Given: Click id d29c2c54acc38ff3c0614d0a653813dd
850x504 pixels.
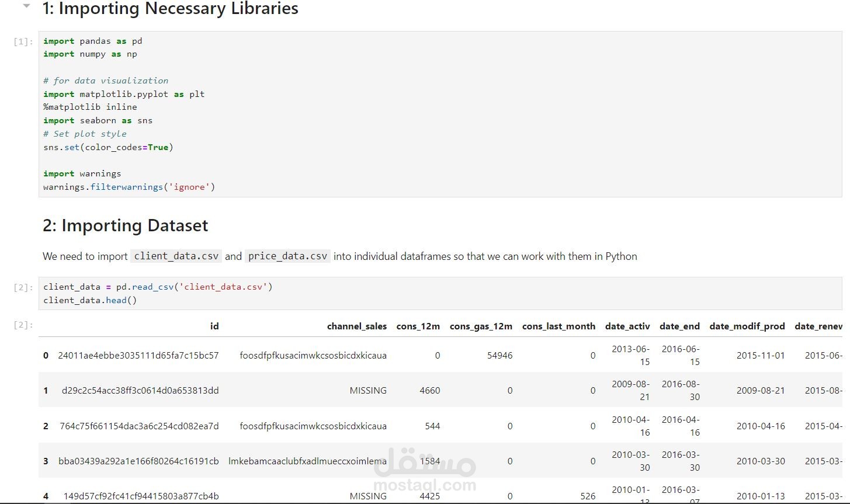Looking at the screenshot, I should [x=140, y=390].
